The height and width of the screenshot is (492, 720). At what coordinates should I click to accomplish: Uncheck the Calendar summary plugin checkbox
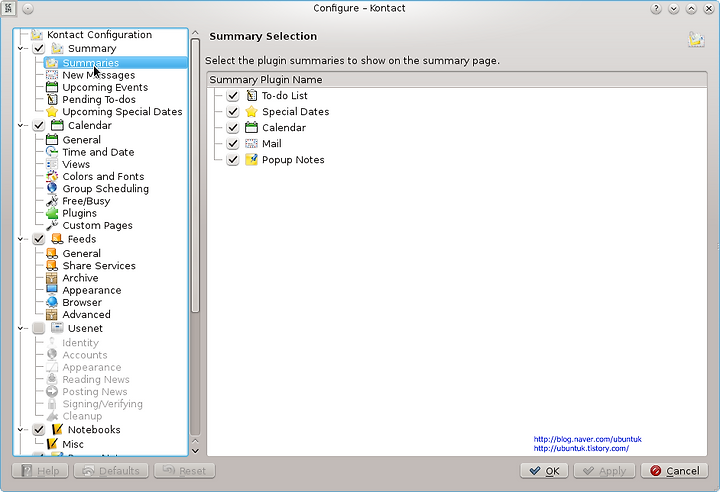pyautogui.click(x=233, y=128)
